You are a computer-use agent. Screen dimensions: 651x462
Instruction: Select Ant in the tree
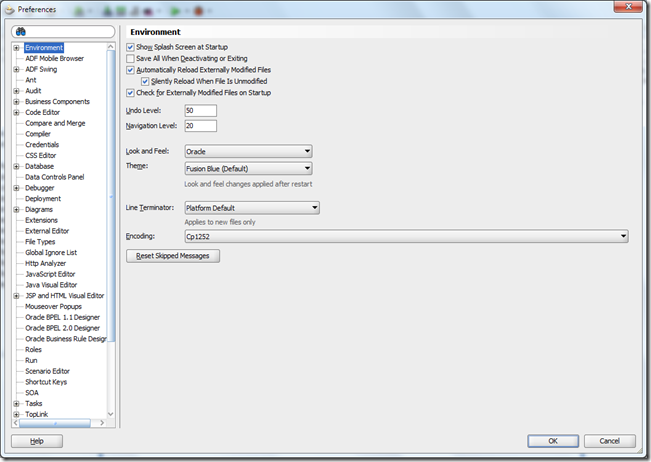tap(31, 80)
